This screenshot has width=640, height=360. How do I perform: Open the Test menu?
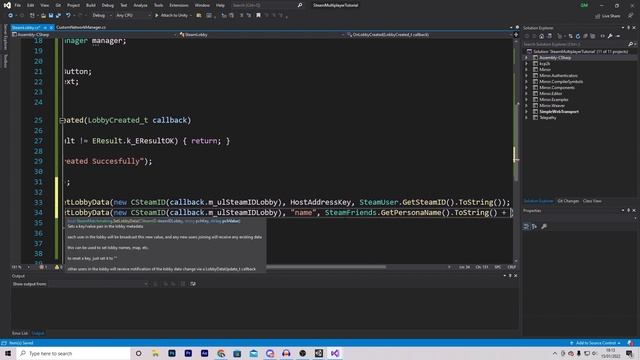(x=124, y=5)
